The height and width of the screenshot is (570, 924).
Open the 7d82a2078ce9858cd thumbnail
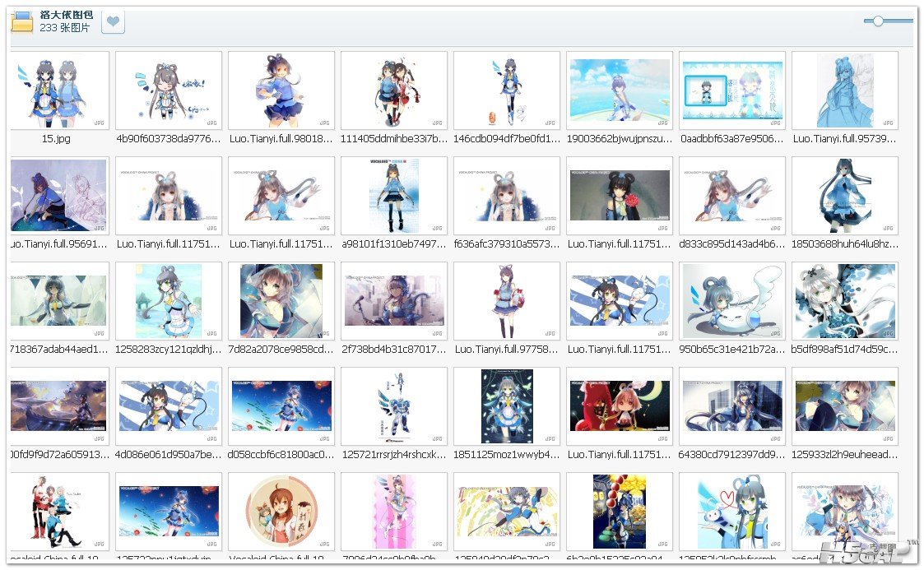[x=281, y=301]
